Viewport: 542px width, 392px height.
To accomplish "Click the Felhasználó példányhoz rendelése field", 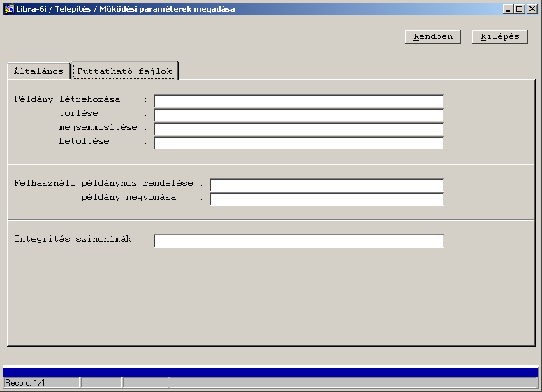I will (327, 185).
